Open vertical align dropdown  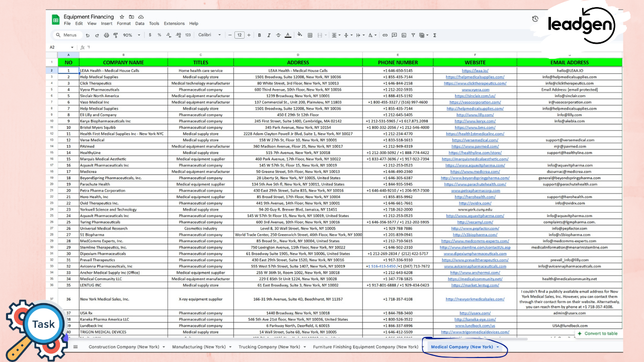click(x=347, y=35)
